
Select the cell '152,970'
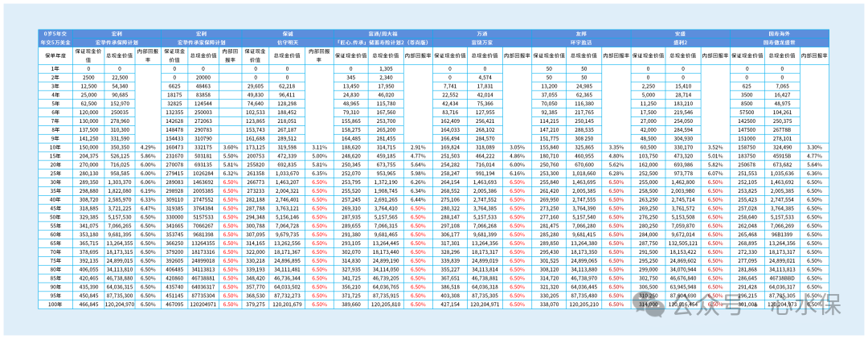tap(120, 104)
